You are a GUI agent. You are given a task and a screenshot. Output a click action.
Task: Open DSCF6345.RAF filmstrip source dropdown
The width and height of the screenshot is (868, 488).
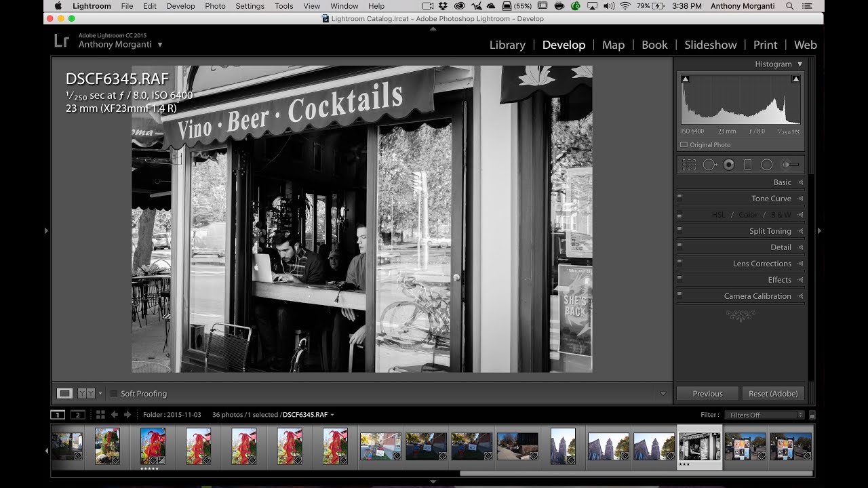332,415
